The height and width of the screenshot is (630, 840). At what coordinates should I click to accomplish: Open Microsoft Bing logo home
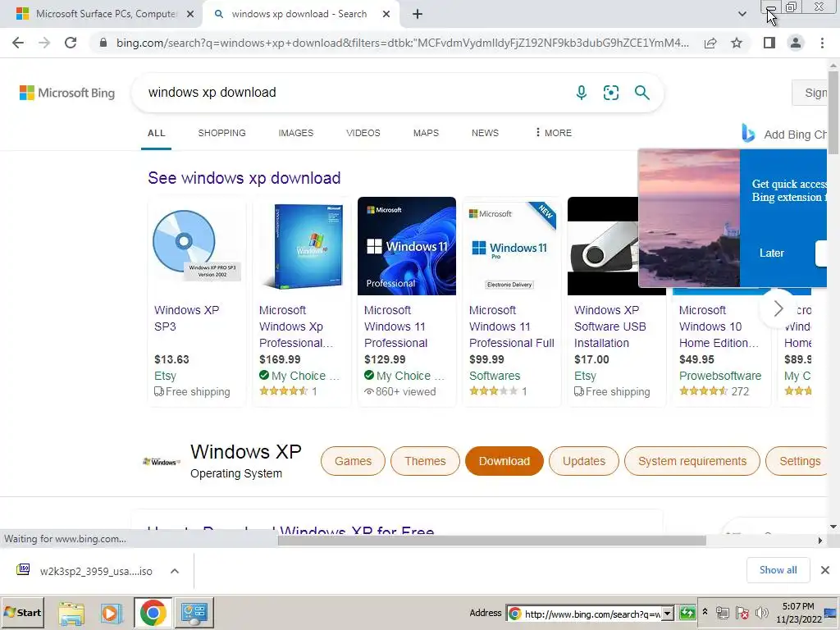point(67,93)
